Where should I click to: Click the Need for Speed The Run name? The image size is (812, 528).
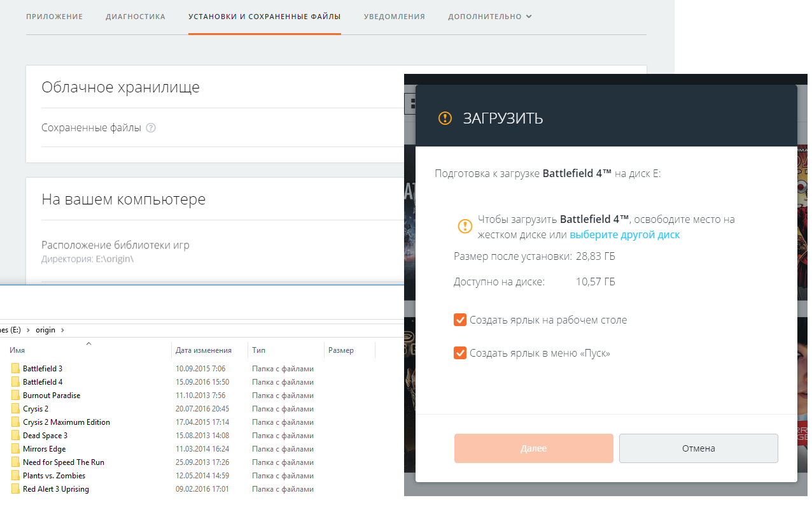point(64,462)
